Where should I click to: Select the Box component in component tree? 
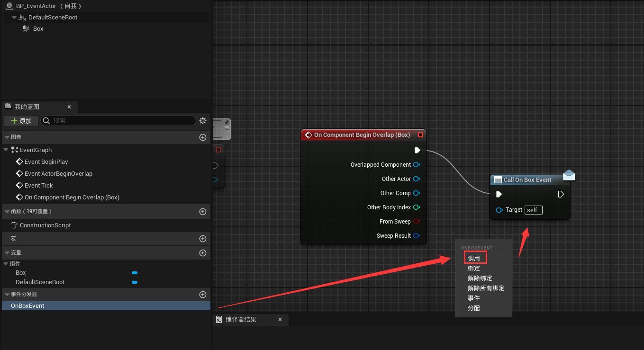coord(38,28)
